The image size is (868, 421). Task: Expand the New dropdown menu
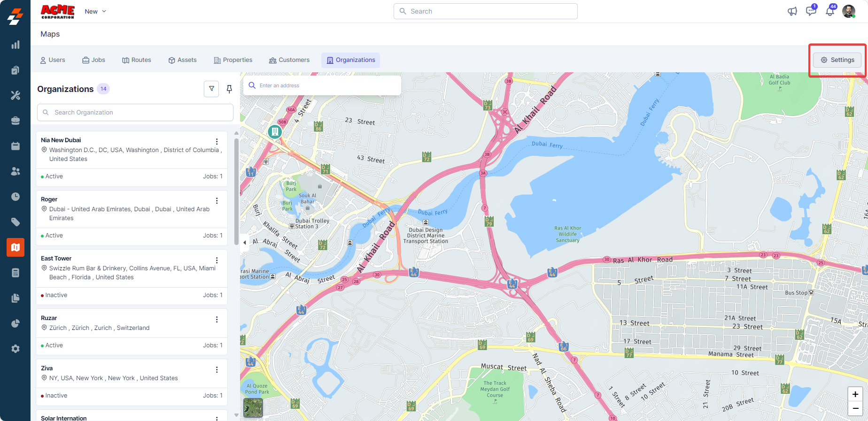coord(95,11)
